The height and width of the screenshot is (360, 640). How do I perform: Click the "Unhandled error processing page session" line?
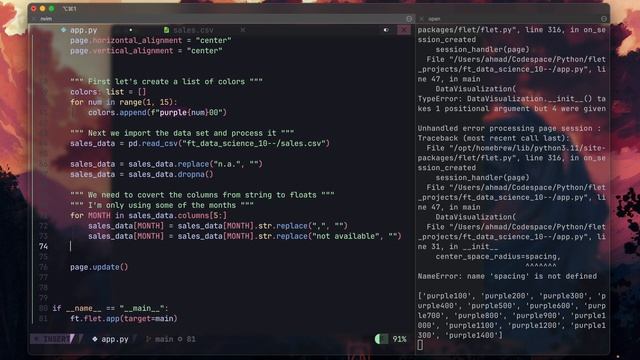[x=509, y=128]
